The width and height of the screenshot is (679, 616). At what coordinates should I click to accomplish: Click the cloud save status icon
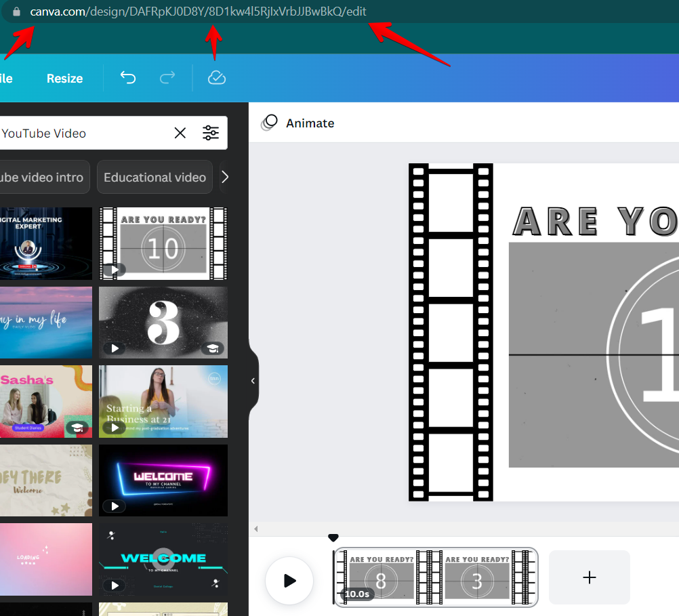(216, 78)
